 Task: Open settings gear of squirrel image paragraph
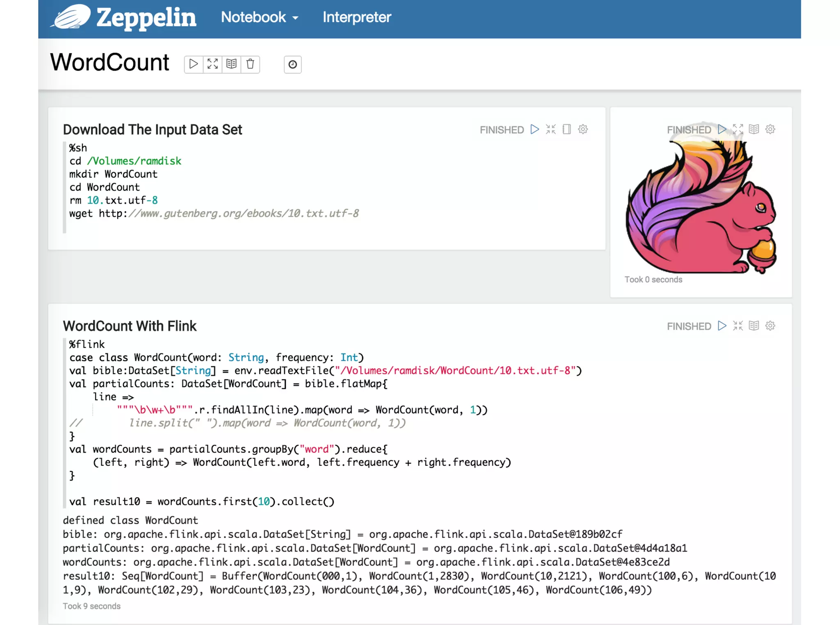770,130
